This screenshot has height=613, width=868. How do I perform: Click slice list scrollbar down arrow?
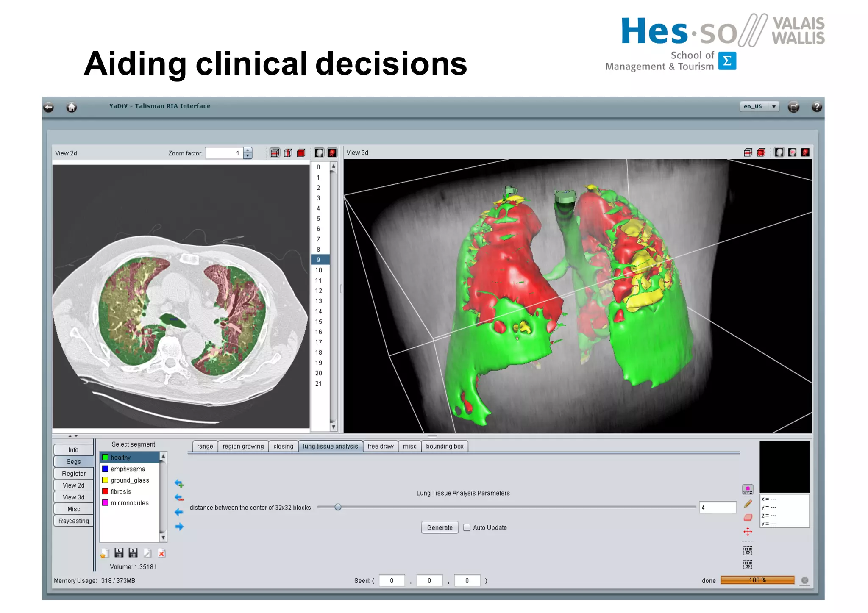coord(334,427)
